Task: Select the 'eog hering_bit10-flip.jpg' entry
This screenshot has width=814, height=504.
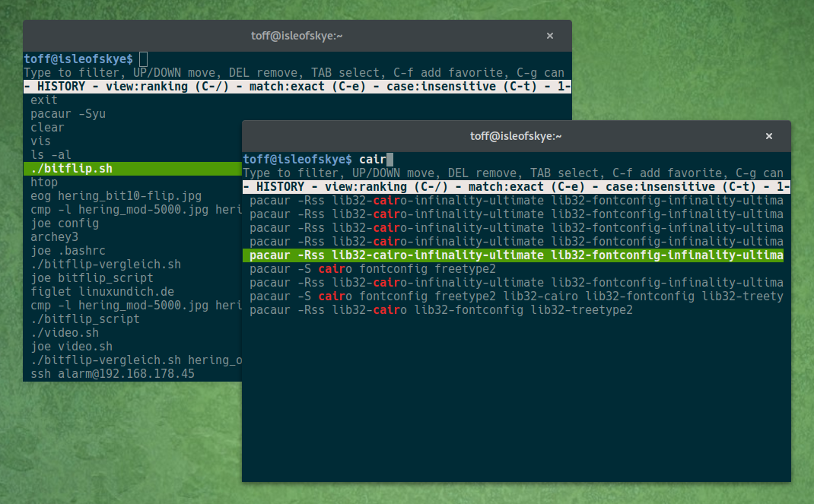Action: (116, 196)
